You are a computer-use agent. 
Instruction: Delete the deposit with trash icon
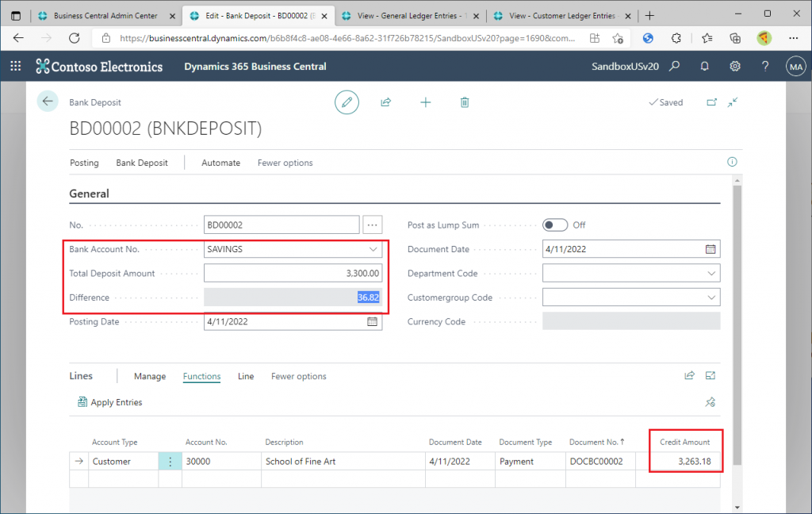[x=465, y=102]
